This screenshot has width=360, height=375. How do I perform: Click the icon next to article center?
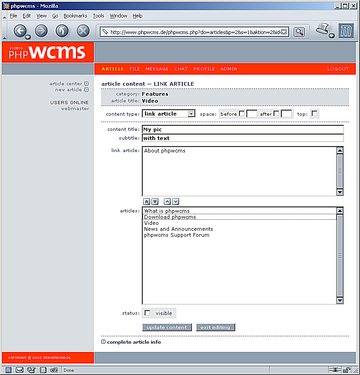[x=86, y=84]
